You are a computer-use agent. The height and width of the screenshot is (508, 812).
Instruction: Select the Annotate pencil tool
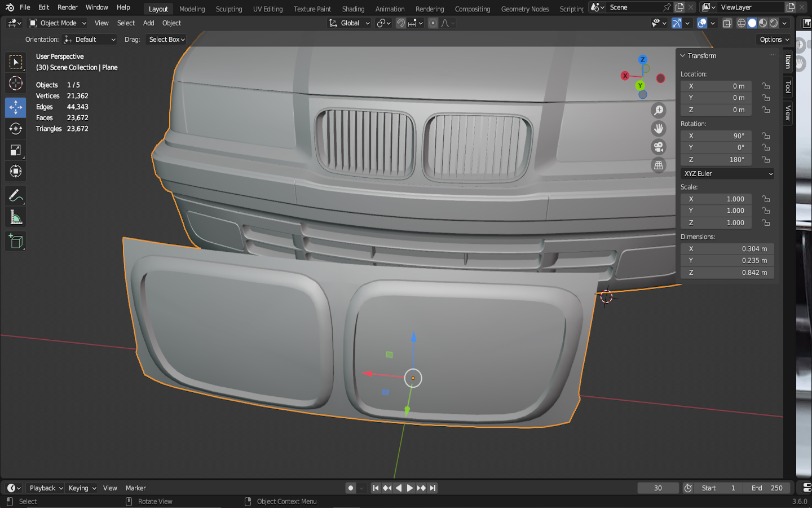coord(16,196)
